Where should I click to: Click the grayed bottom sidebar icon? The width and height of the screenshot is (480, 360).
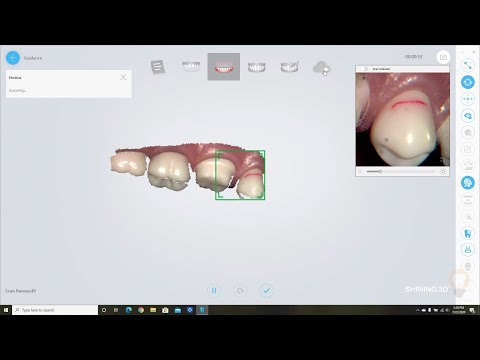point(468,266)
